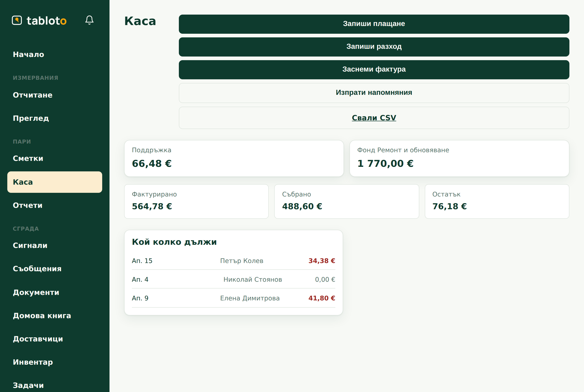Open Документи in sidebar
The image size is (584, 392).
pos(55,292)
